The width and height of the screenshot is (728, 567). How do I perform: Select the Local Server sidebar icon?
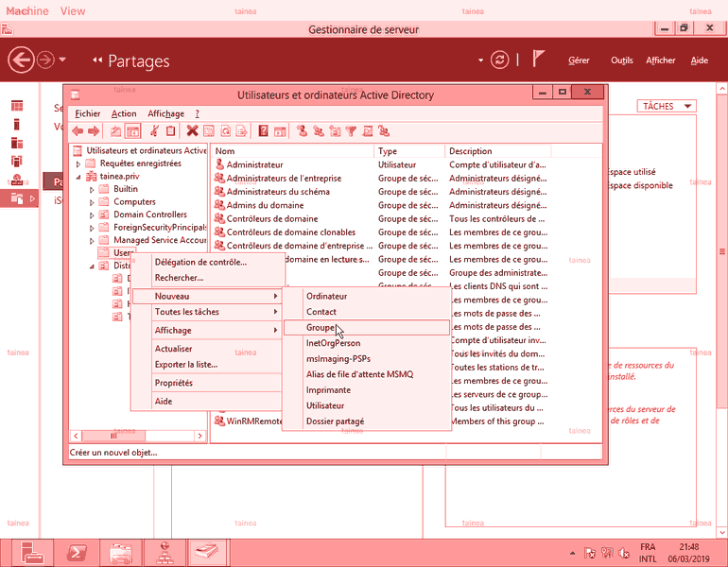coord(17,125)
